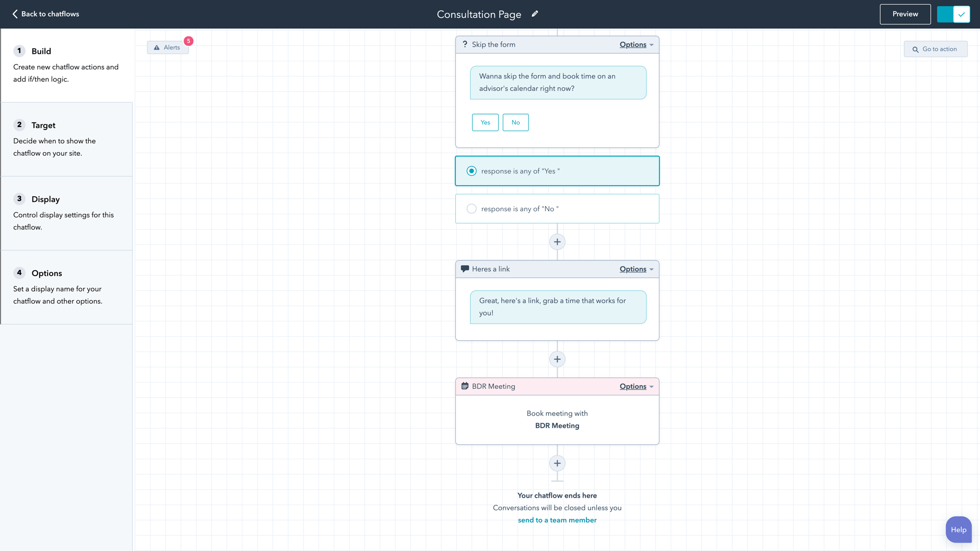The image size is (980, 551).
Task: Click the plus icon below the Yes branch
Action: tap(557, 242)
